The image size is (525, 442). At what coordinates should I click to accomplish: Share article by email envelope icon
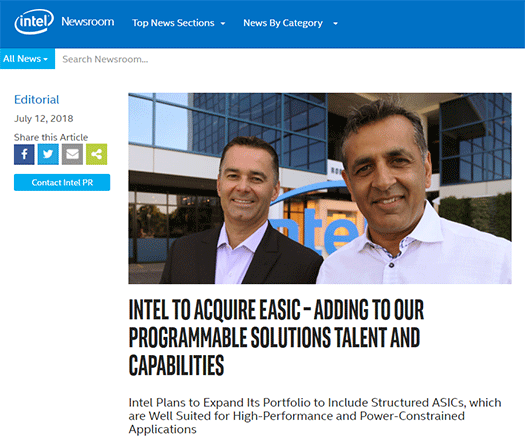pyautogui.click(x=72, y=154)
